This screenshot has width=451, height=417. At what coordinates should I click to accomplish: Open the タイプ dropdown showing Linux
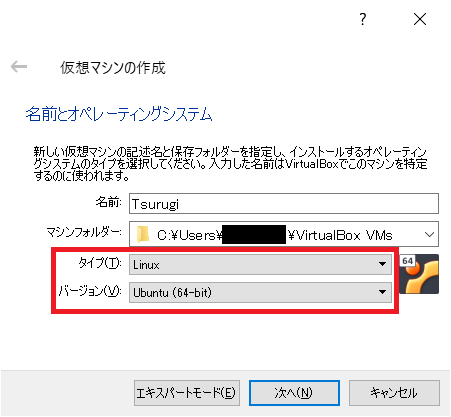point(260,265)
